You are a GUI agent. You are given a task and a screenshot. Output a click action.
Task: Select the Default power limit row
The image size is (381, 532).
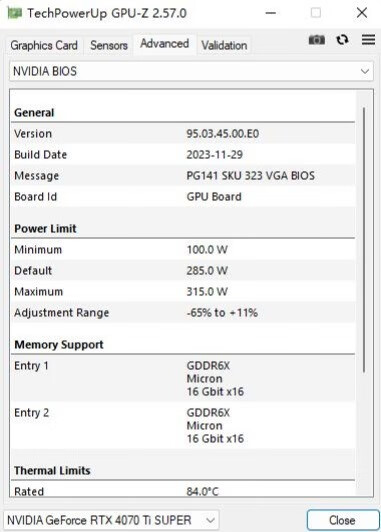183,271
